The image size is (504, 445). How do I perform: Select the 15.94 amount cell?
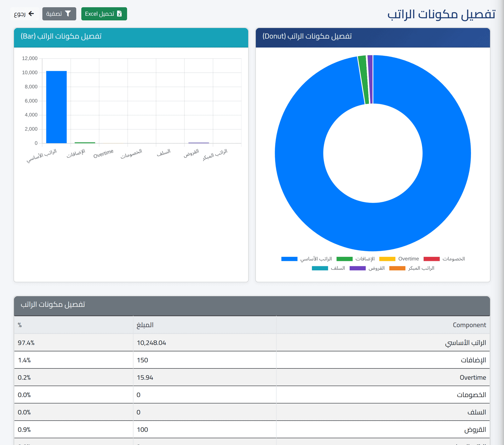pyautogui.click(x=205, y=377)
